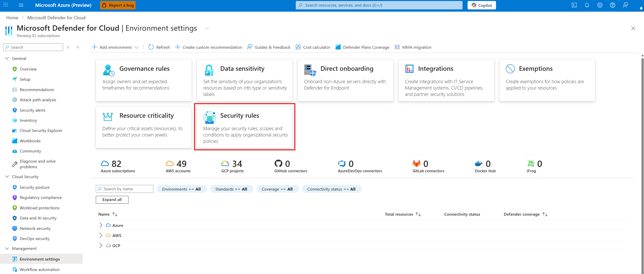The height and width of the screenshot is (274, 644).
Task: Open the Add environment dropdown
Action: [x=115, y=47]
